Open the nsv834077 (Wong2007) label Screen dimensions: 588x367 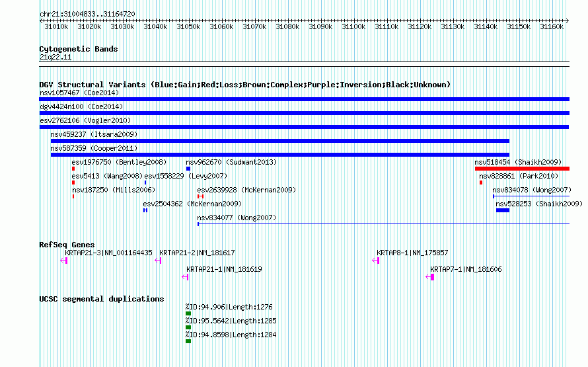(237, 218)
